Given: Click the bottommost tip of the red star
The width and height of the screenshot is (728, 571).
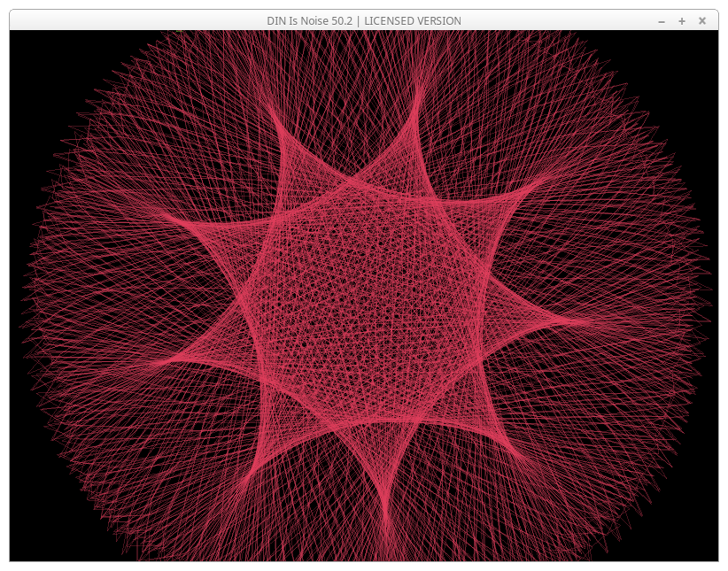Looking at the screenshot, I should [x=386, y=522].
